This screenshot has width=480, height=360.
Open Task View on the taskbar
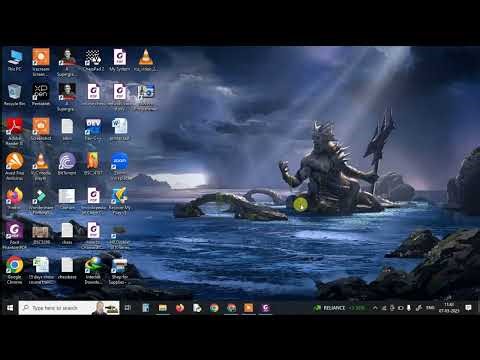(x=128, y=308)
